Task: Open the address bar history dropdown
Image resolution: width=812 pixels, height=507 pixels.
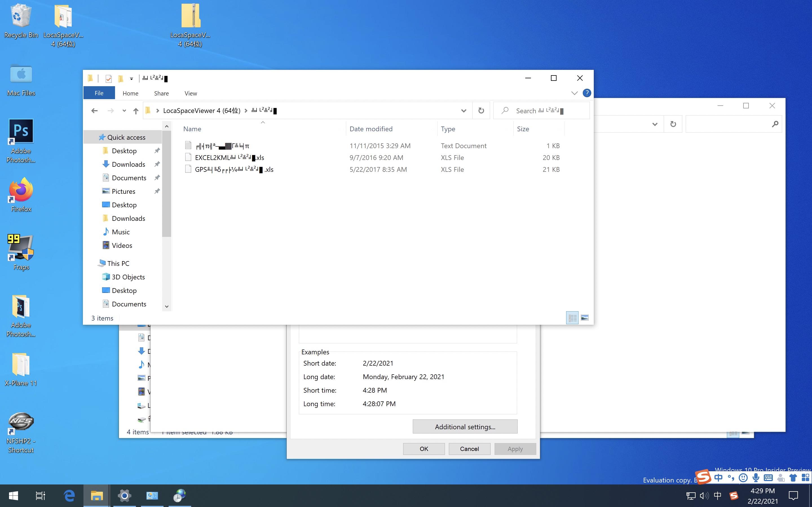Action: 464,110
